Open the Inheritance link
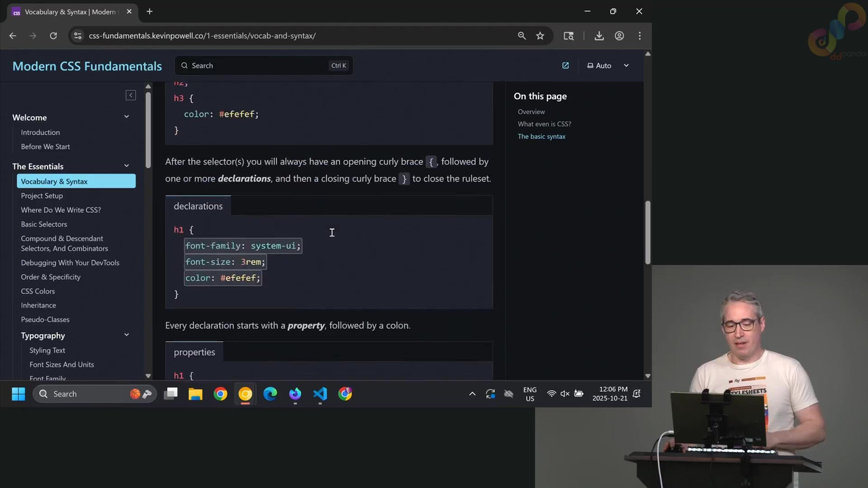The width and height of the screenshot is (868, 488). click(x=39, y=306)
